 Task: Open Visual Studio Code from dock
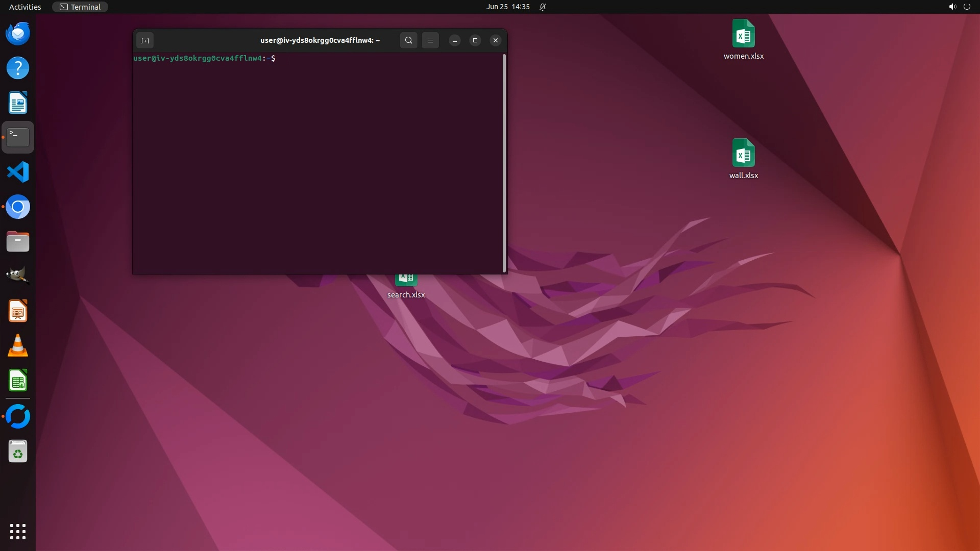tap(18, 172)
